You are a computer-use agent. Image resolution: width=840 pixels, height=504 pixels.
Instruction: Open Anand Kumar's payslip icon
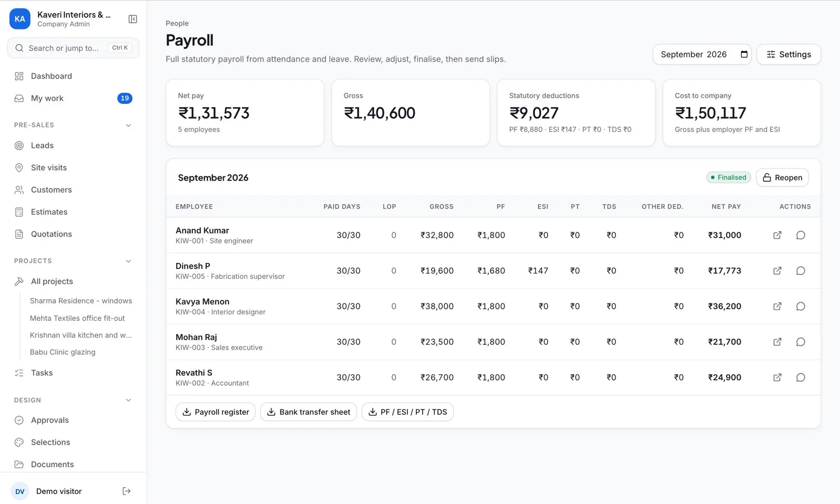click(x=778, y=235)
